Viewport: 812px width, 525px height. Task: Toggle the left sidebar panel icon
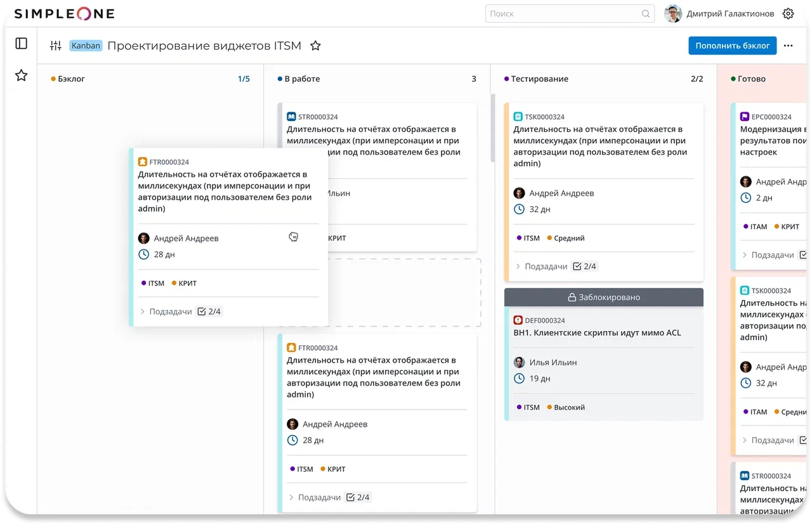point(22,43)
